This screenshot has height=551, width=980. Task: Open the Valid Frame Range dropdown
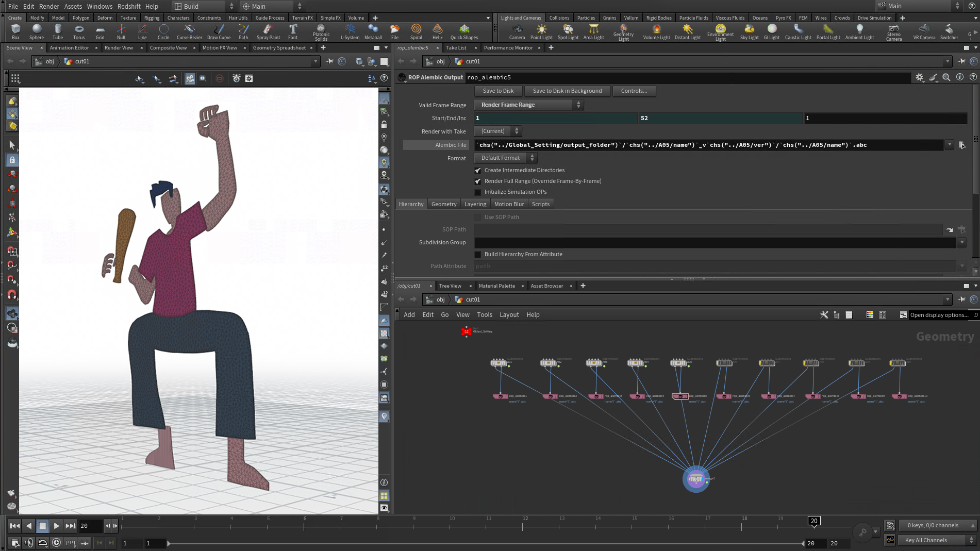tap(529, 105)
